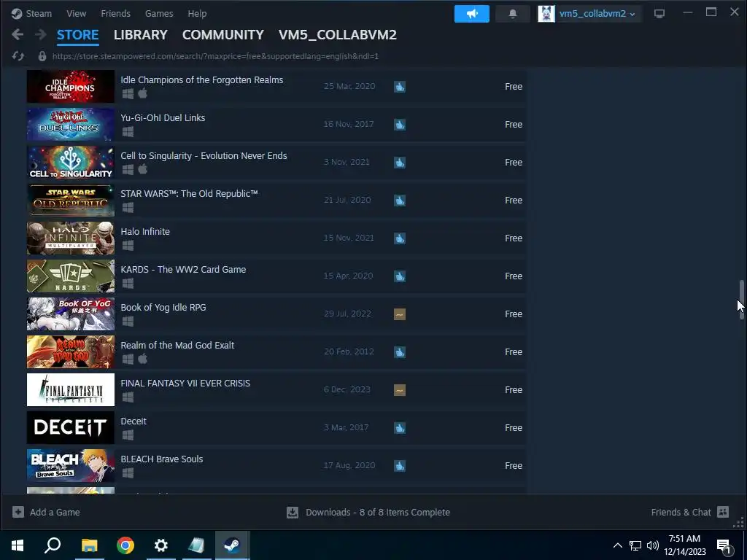Open KARDS - The WW2 Card Game listing
The width and height of the screenshot is (747, 560).
coord(276,276)
